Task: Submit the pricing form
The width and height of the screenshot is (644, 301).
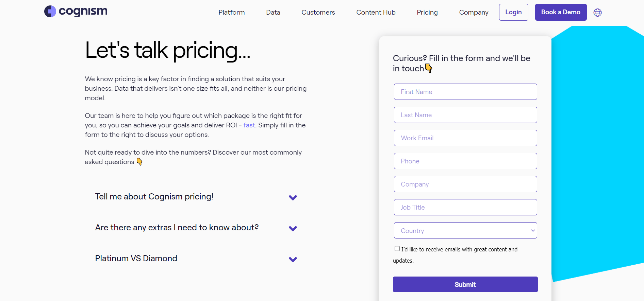Action: pos(465,284)
